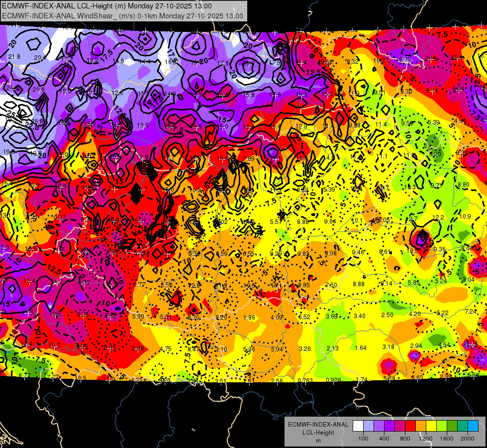Click the legend tick label 800
Viewport: 487px width, 448px height.
tap(405, 439)
